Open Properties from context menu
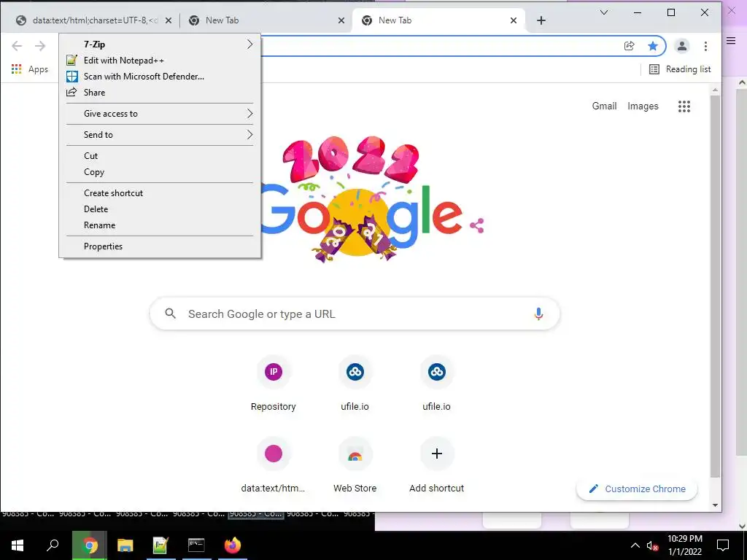Screen dimensions: 747x560 pos(160,246)
